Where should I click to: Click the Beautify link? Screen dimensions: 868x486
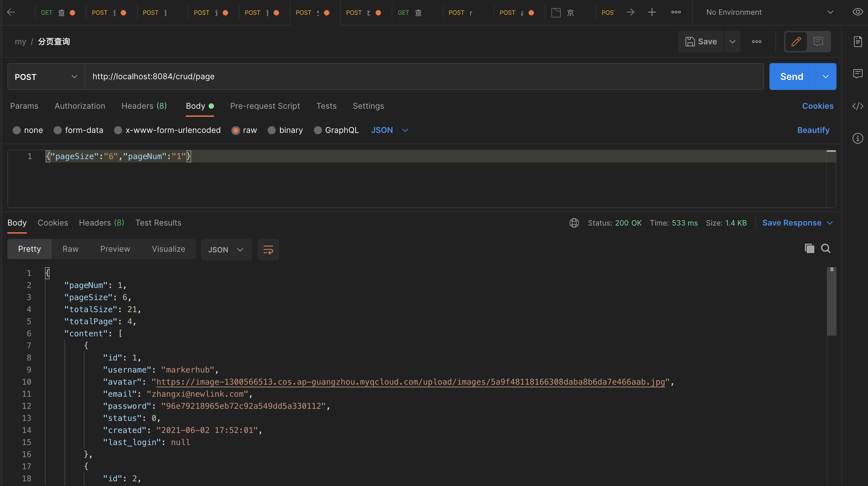[x=813, y=130]
